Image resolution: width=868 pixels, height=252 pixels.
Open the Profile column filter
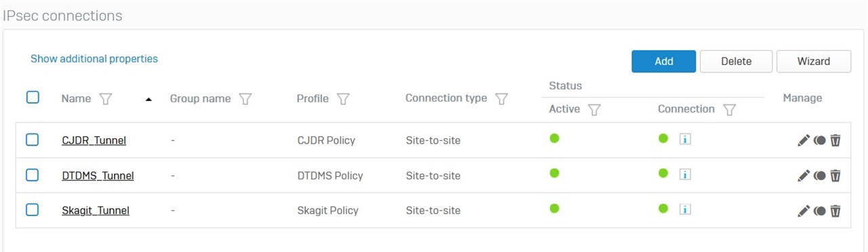[343, 99]
